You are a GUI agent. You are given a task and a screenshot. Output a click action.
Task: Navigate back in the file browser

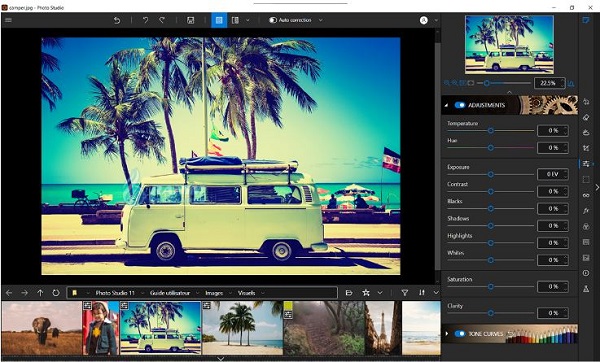click(x=9, y=293)
